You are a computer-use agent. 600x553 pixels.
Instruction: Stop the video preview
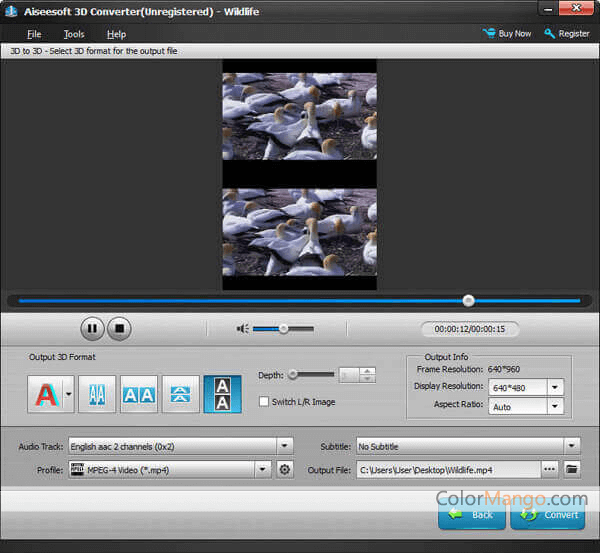coord(119,328)
